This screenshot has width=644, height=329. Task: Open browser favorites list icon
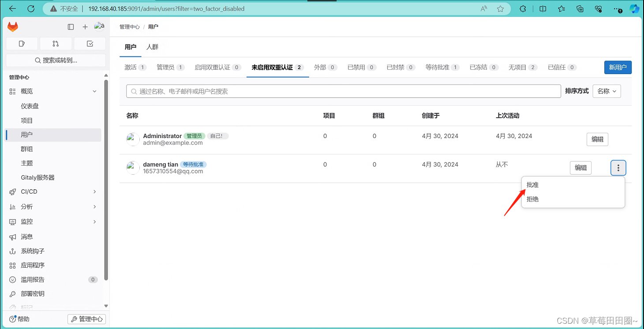click(562, 9)
